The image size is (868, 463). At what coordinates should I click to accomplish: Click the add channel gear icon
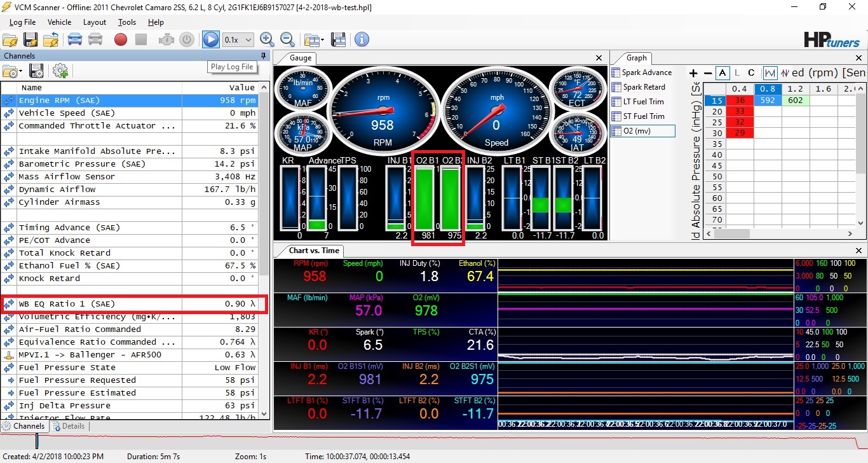(x=61, y=71)
